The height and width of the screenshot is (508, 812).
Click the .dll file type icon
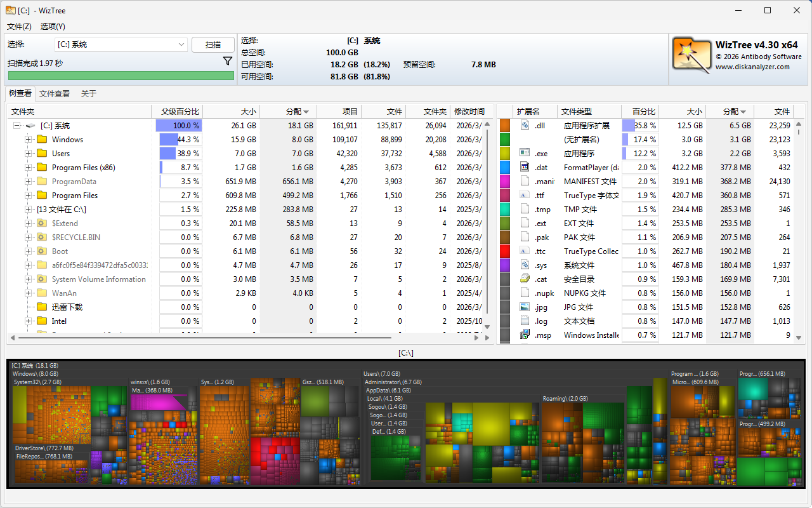point(525,126)
